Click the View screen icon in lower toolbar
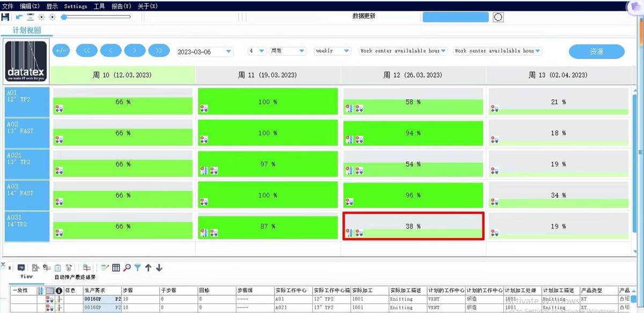Screen dimensions: 644x313 coord(21,267)
